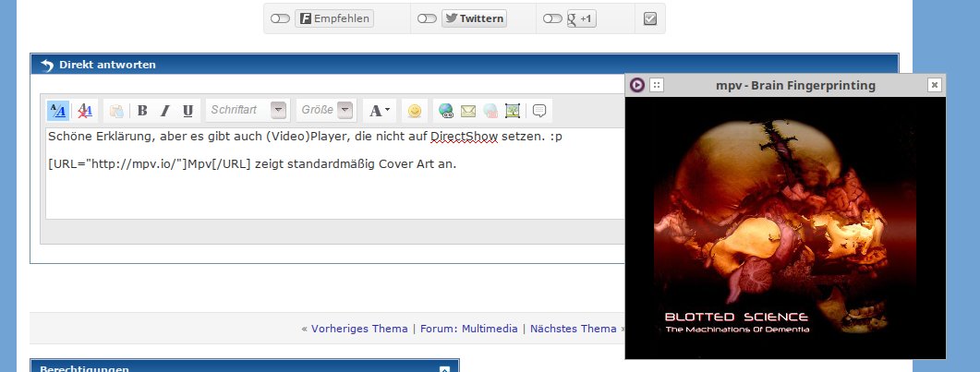Click the quote speech bubble icon

point(539,111)
